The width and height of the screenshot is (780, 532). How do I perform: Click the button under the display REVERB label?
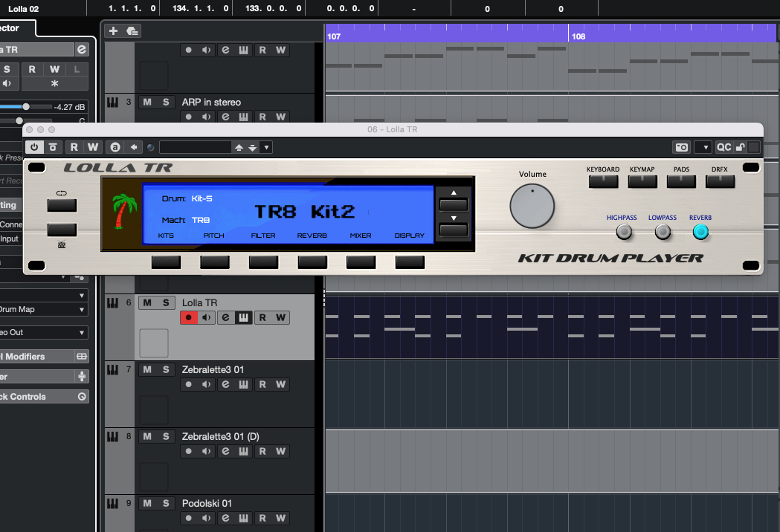(312, 262)
